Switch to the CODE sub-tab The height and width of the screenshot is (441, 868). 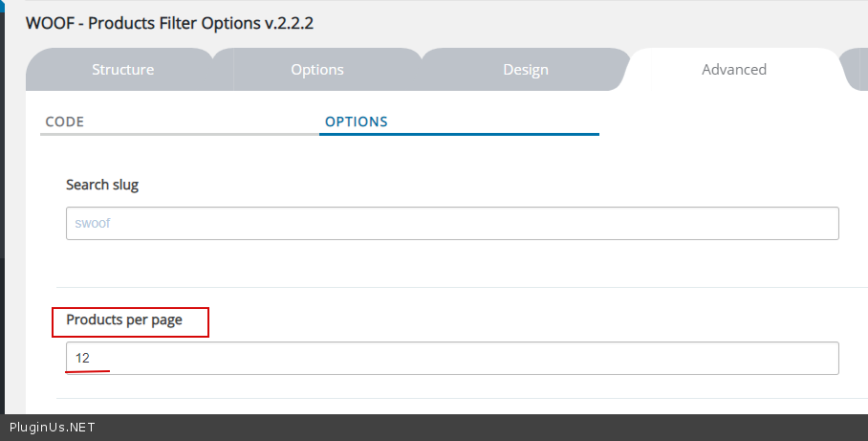tap(65, 122)
